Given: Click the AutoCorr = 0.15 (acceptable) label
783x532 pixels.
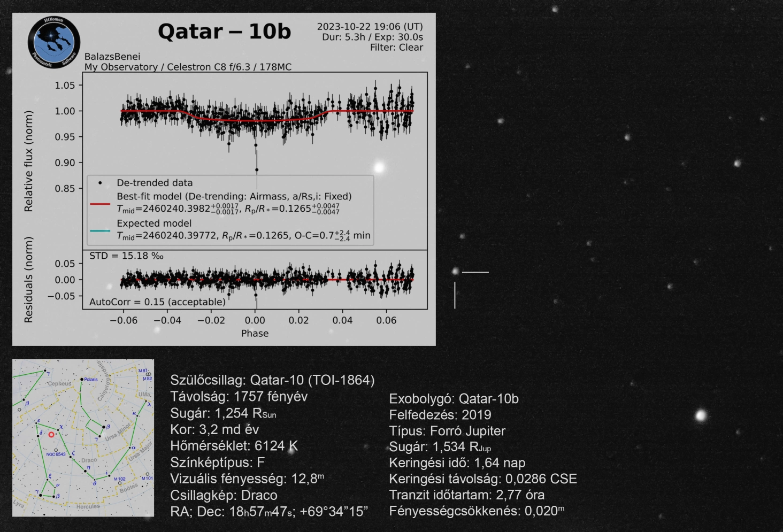Looking at the screenshot, I should click(157, 302).
